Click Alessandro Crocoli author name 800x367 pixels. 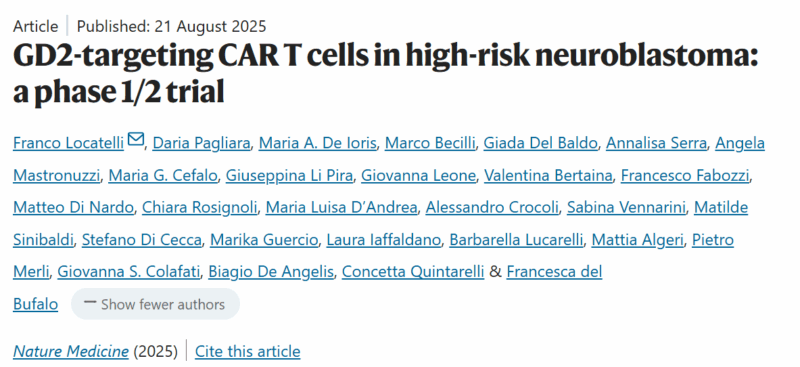492,208
